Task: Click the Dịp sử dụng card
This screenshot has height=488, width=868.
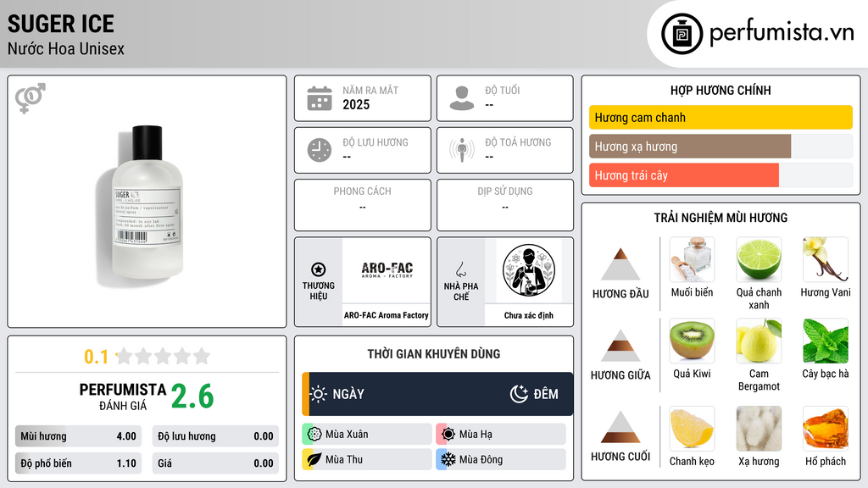Action: [505, 205]
